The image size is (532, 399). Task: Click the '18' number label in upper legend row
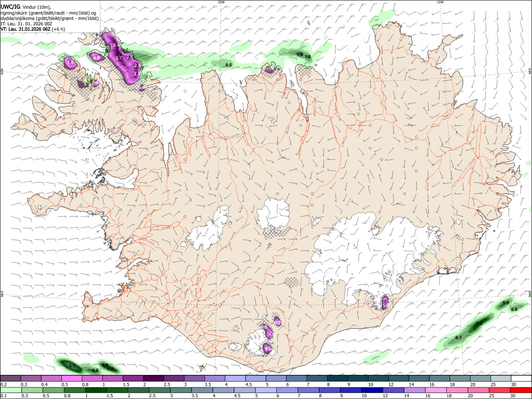[x=453, y=384]
